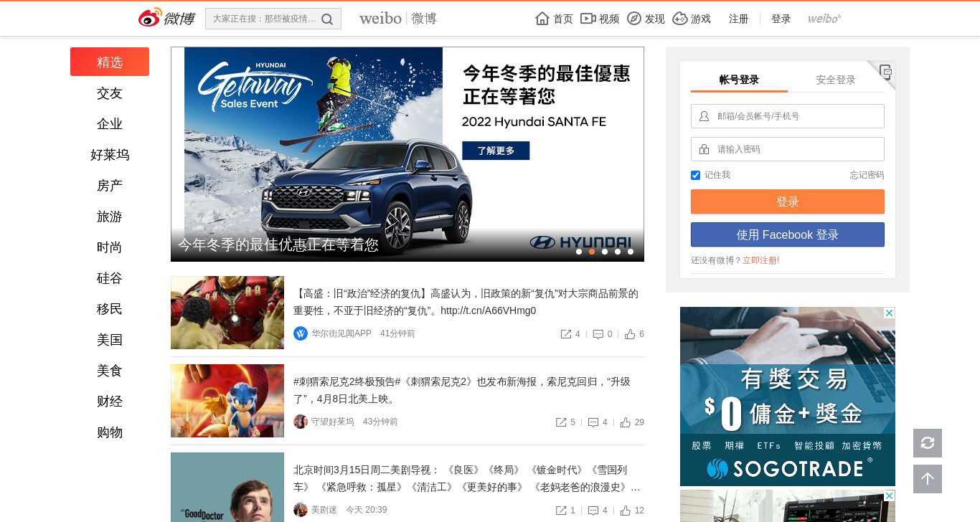
Task: Click the http://t.cn/A66VHmg0 link
Action: tap(488, 310)
